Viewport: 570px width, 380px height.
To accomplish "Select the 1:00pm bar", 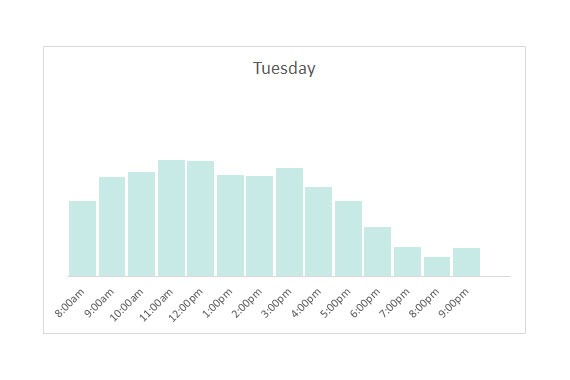I will (230, 226).
